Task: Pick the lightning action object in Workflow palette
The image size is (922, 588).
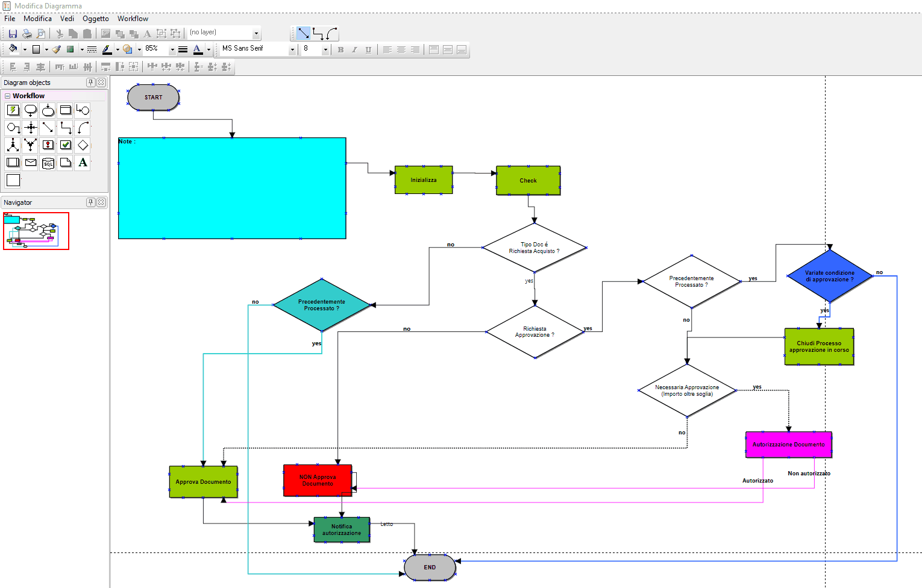Action: [13, 110]
